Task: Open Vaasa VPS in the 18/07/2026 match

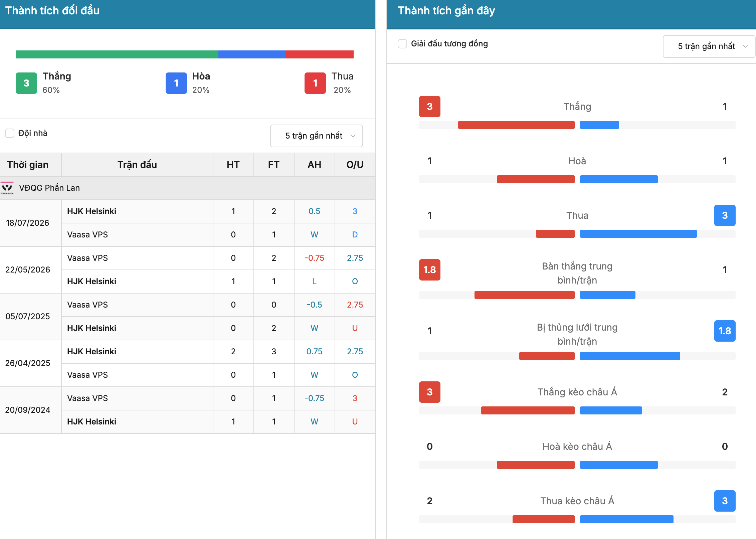Action: 87,235
